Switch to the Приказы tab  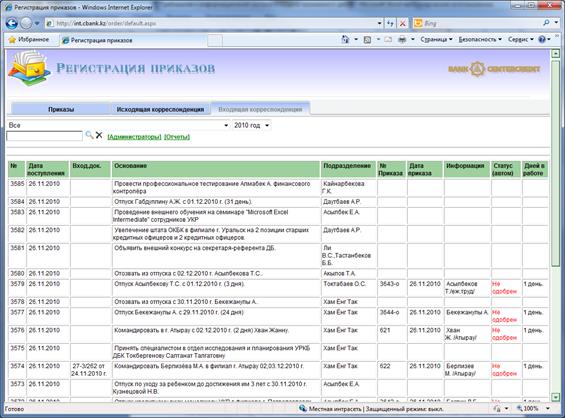pyautogui.click(x=61, y=109)
